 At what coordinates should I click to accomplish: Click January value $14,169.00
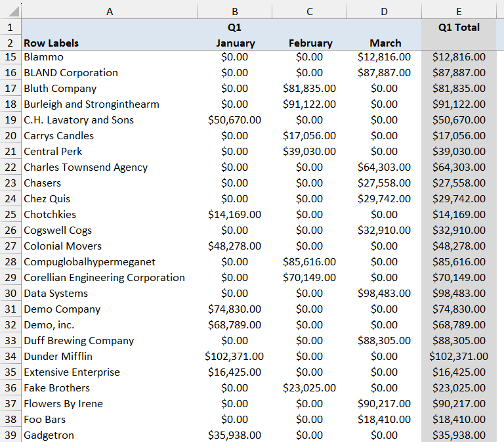pos(235,215)
